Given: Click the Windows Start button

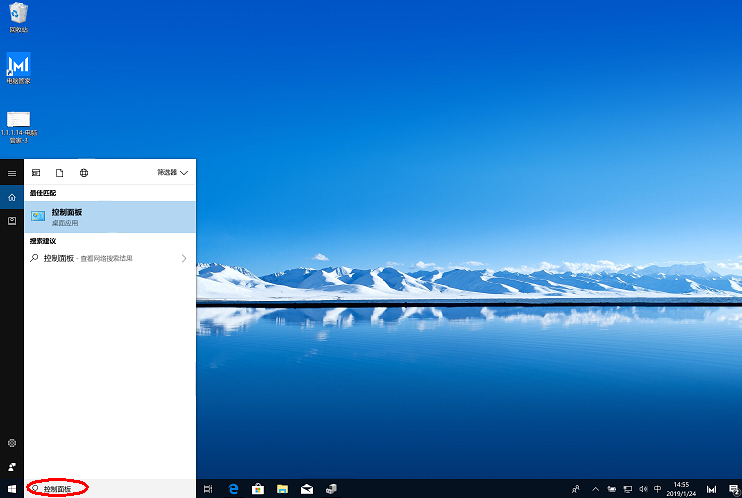Looking at the screenshot, I should pos(12,489).
